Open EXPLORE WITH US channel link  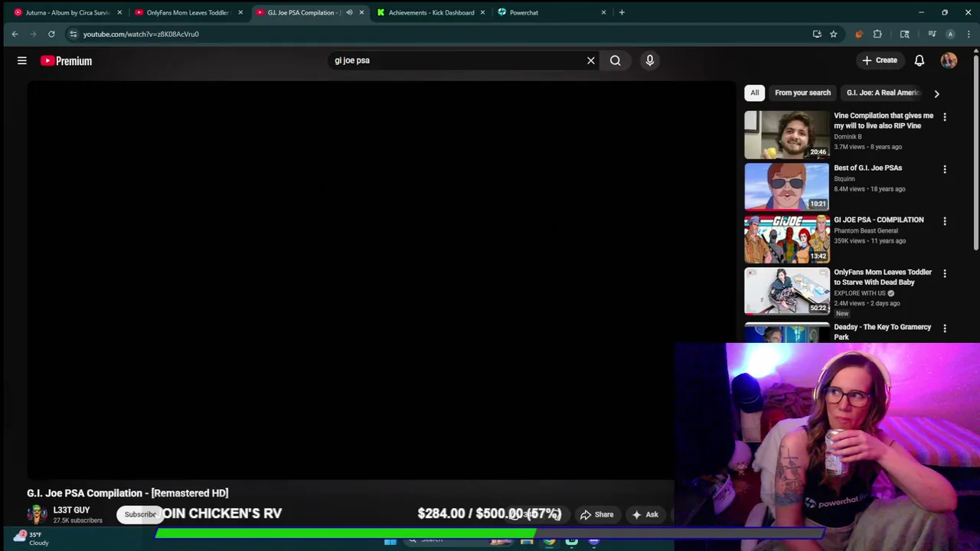click(x=860, y=293)
